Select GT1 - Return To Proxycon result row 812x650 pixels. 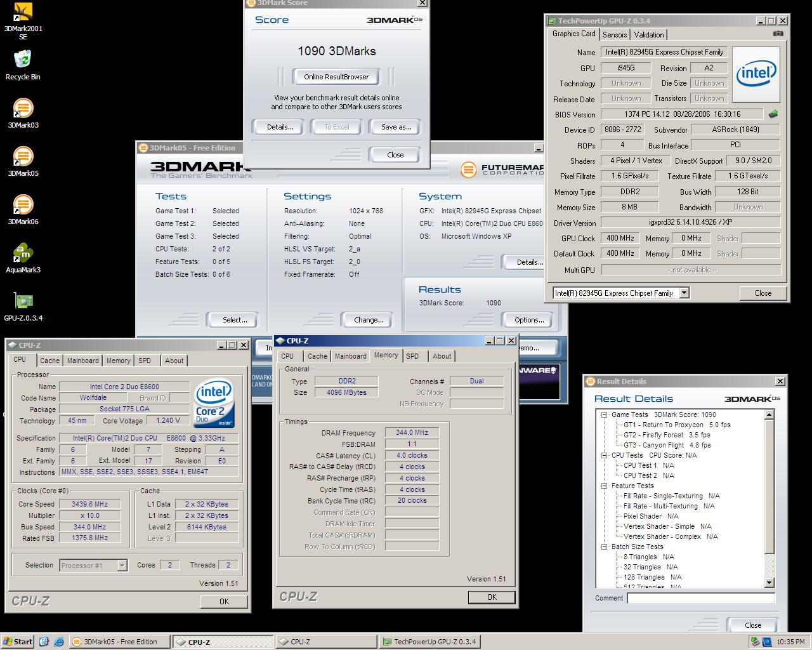click(x=677, y=425)
